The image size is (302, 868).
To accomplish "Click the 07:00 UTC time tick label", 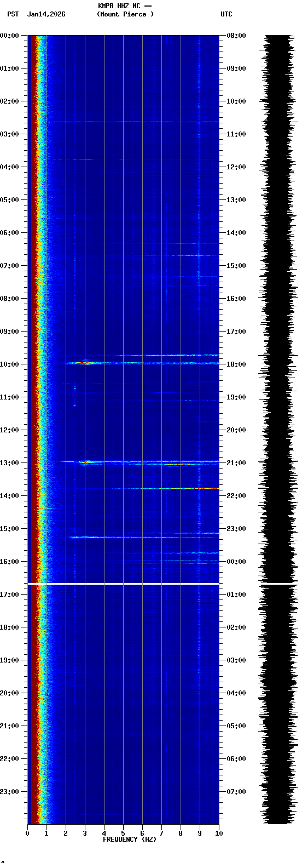I will [x=236, y=792].
